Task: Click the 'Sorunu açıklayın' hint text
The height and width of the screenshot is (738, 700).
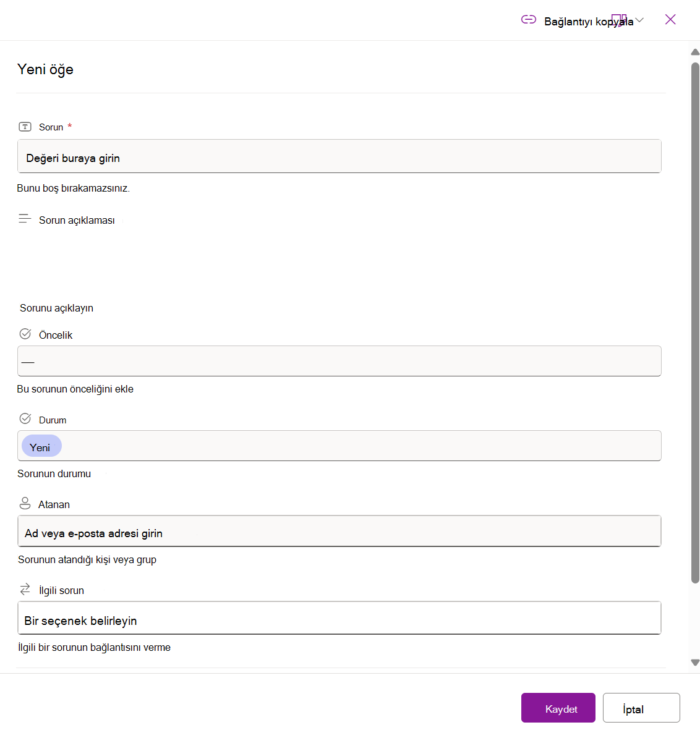Action: (56, 308)
